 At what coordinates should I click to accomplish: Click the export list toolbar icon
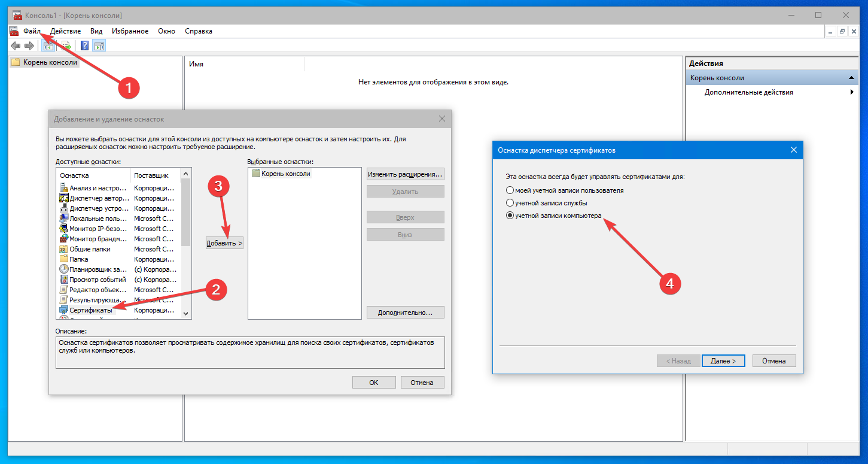pos(65,46)
